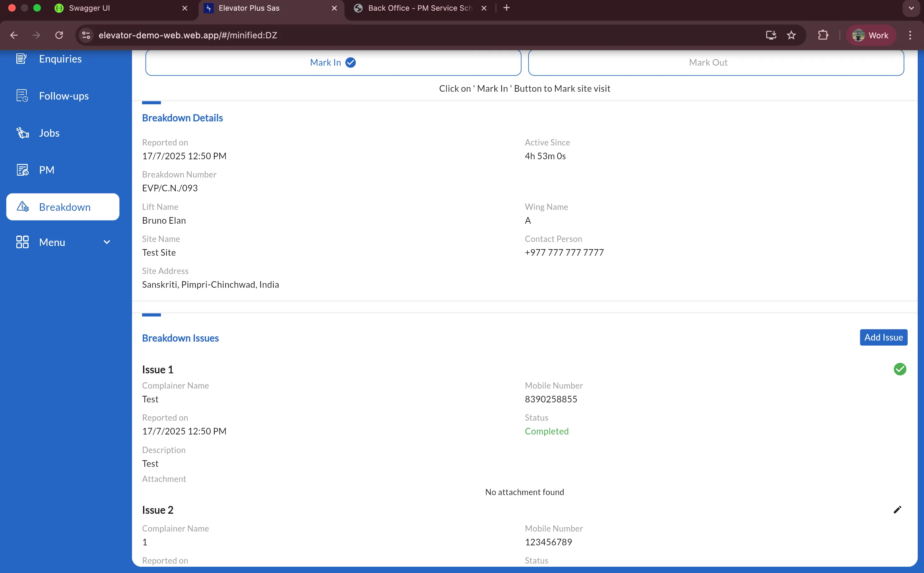Expand the Menu chevron in sidebar
Screen dimensions: 924x573
point(107,242)
